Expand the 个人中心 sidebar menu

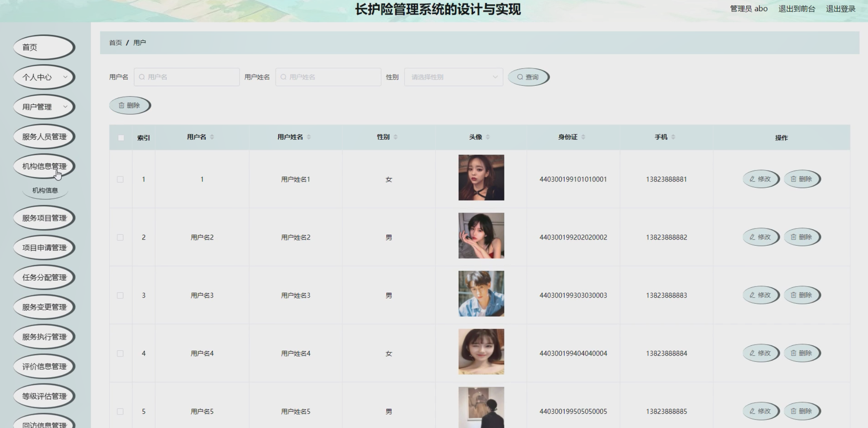pyautogui.click(x=44, y=77)
